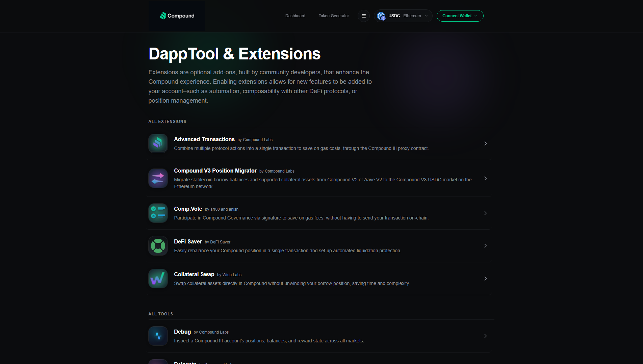Expand the Collateral Swap row chevron
The height and width of the screenshot is (364, 643).
[485, 279]
